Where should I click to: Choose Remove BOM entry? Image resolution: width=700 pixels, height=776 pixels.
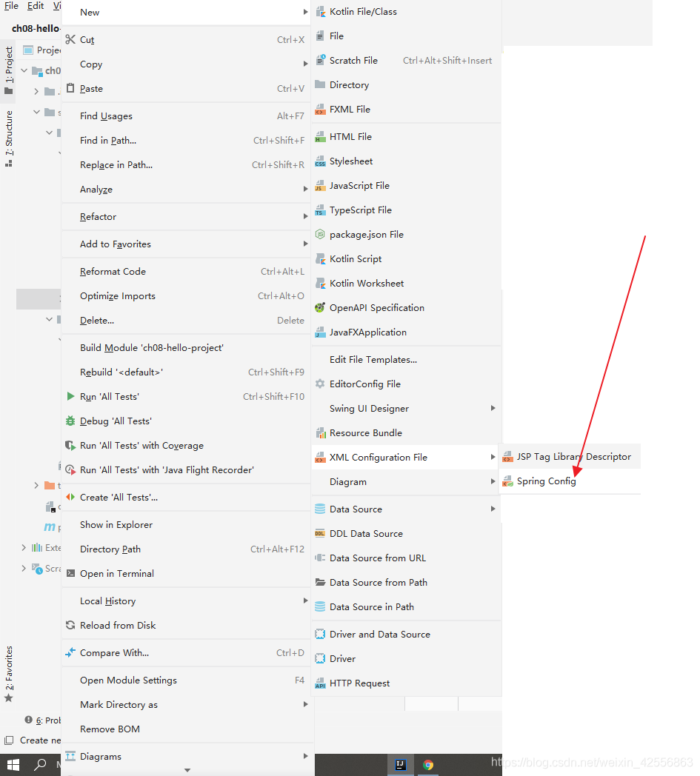(187, 729)
